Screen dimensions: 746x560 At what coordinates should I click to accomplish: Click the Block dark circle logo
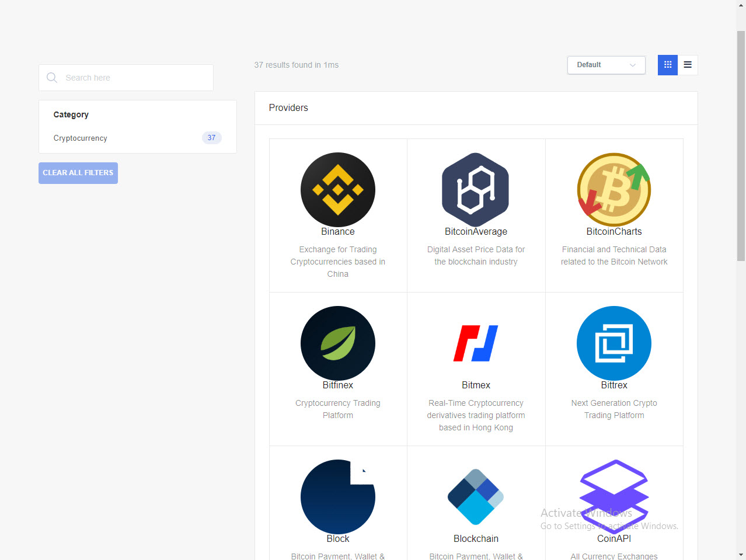point(338,497)
